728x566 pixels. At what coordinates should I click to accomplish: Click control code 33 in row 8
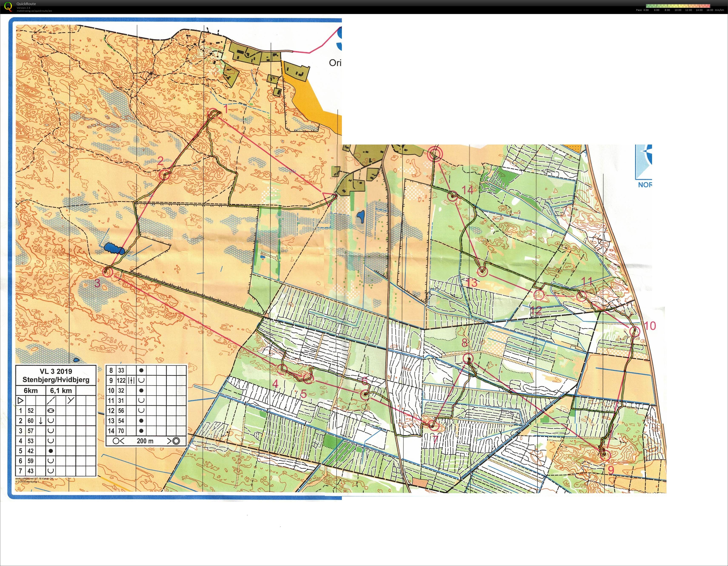121,370
